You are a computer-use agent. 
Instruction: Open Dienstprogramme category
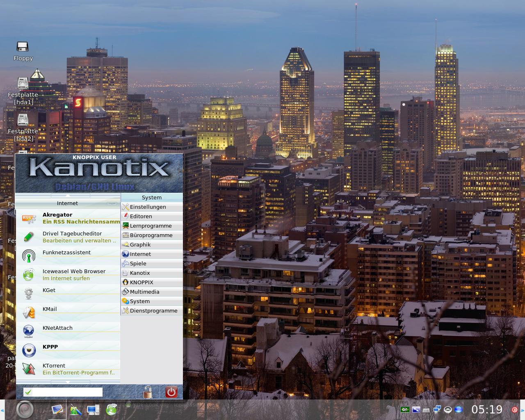coord(152,311)
